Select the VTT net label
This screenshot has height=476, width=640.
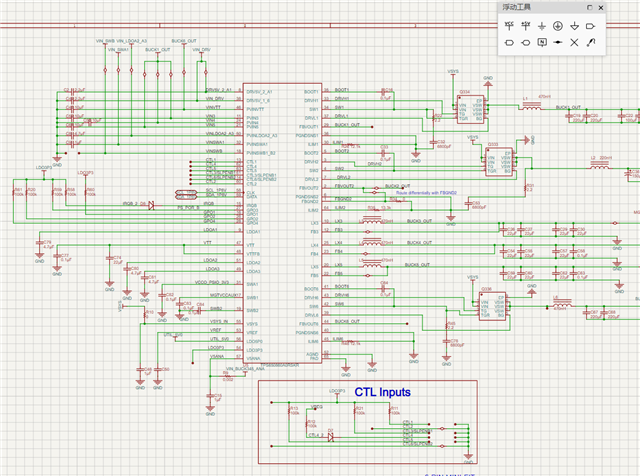[x=207, y=242]
